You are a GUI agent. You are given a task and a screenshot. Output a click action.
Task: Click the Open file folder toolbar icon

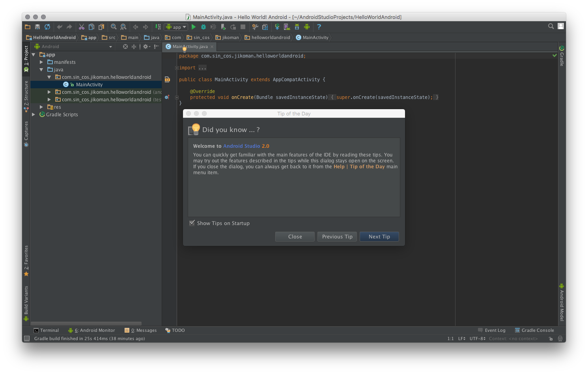point(28,27)
